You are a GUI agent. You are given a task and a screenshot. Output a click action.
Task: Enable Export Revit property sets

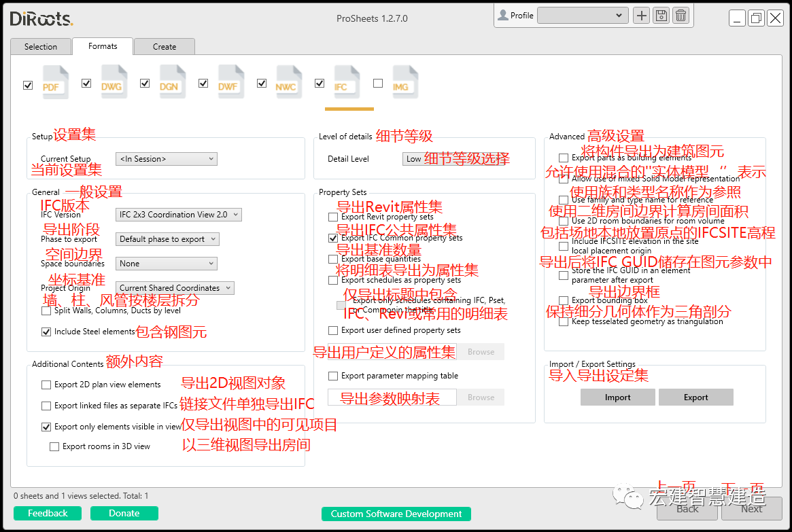(x=333, y=217)
